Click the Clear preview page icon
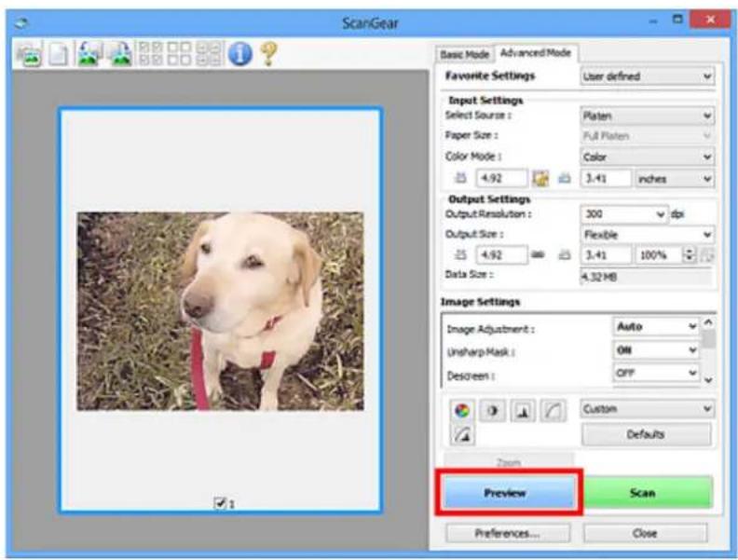 [59, 54]
